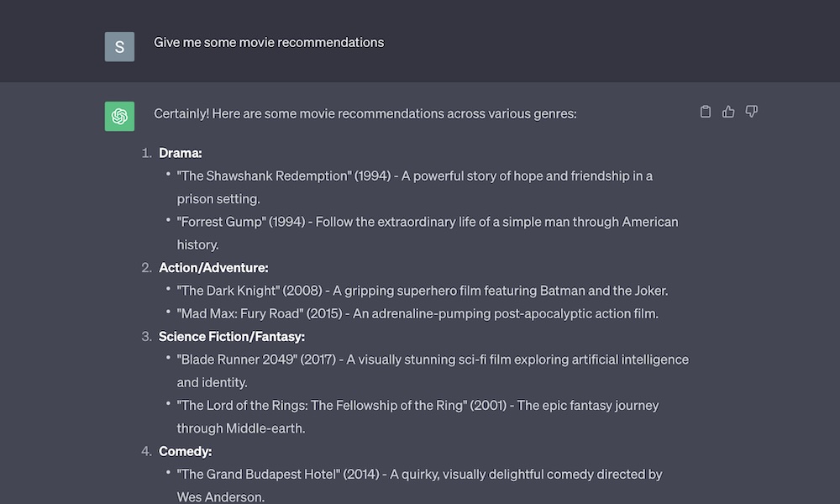
Task: Click the Drama heading
Action: point(181,153)
